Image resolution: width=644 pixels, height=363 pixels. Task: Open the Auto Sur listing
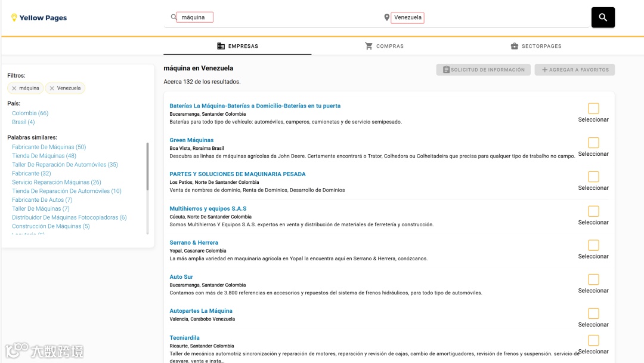click(x=181, y=277)
